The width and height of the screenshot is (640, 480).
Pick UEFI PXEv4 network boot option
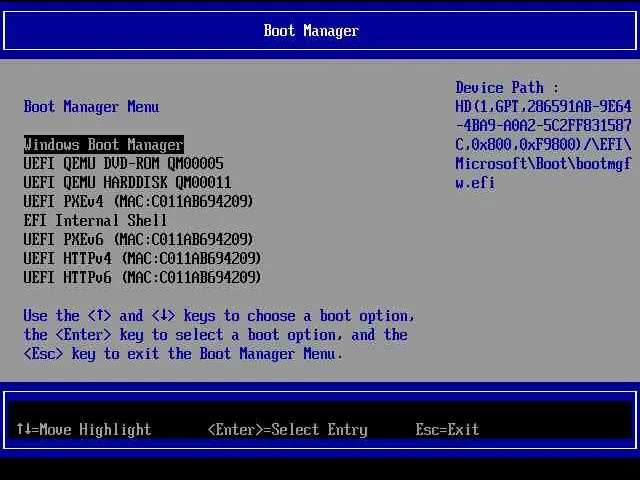[x=138, y=201]
